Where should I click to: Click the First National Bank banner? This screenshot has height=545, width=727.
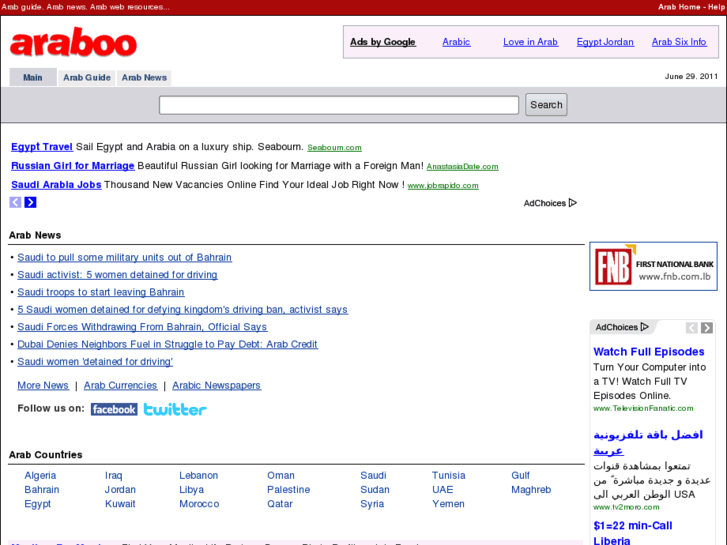pyautogui.click(x=653, y=266)
